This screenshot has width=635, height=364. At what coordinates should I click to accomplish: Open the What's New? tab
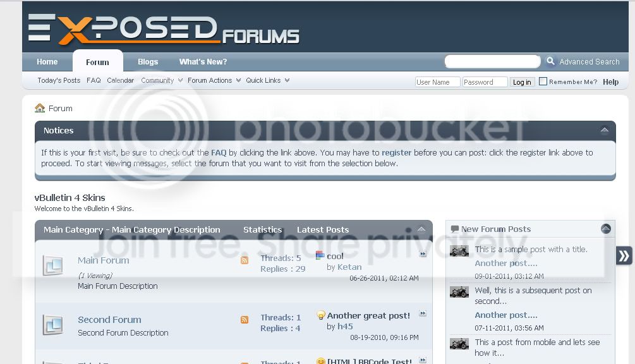203,61
